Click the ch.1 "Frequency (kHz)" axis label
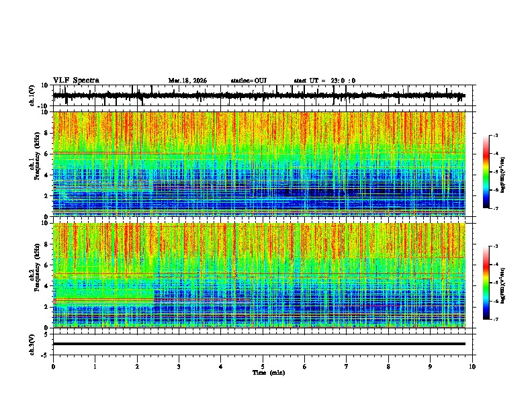 pyautogui.click(x=37, y=156)
